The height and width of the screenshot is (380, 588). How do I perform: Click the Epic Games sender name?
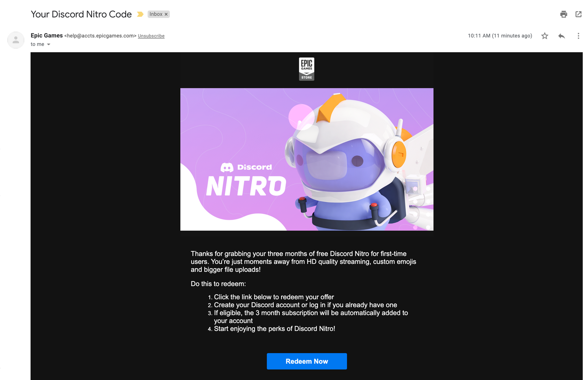coord(47,35)
